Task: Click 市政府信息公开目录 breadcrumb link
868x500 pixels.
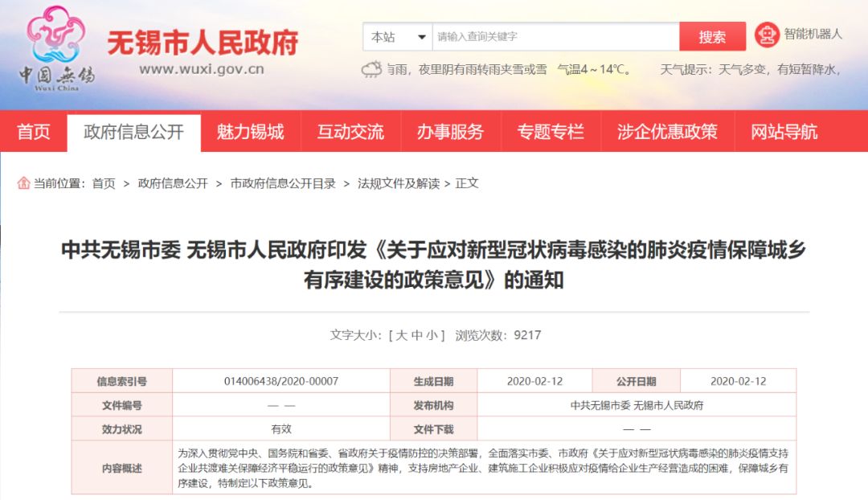Action: 283,183
